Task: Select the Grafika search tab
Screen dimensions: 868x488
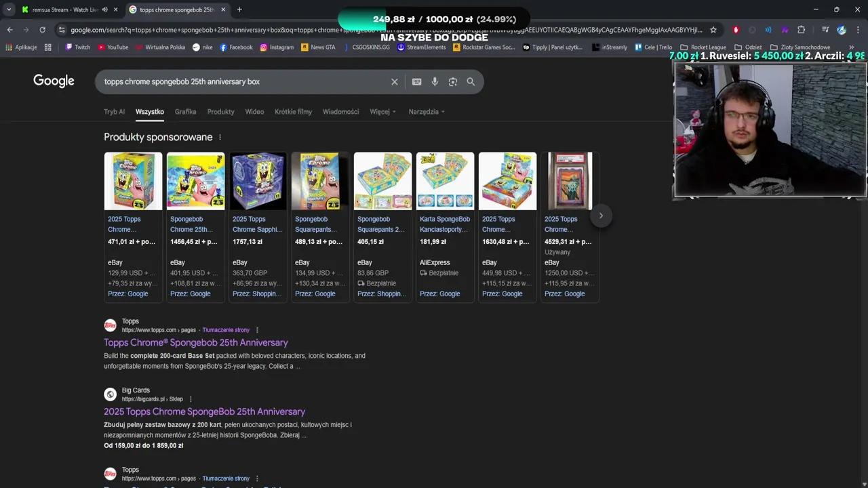Action: pos(185,112)
